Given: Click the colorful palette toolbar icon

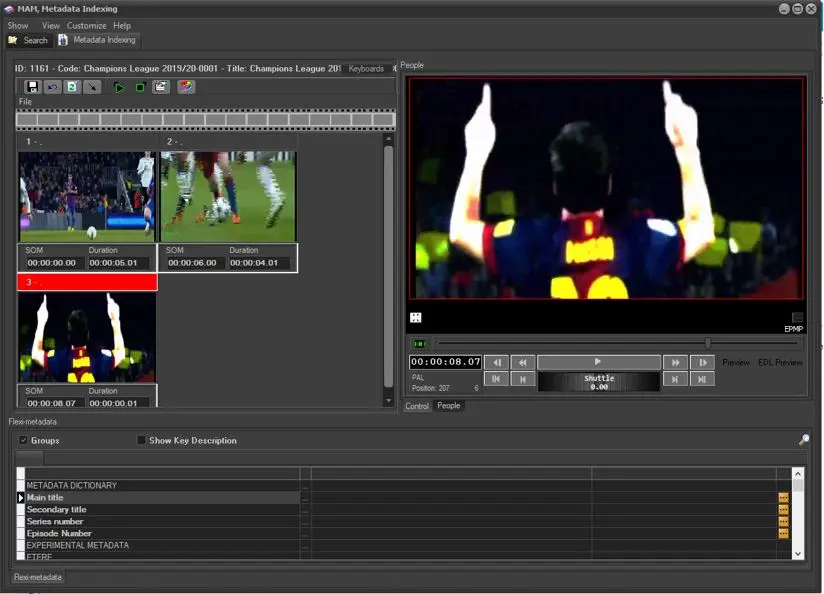Looking at the screenshot, I should (186, 87).
